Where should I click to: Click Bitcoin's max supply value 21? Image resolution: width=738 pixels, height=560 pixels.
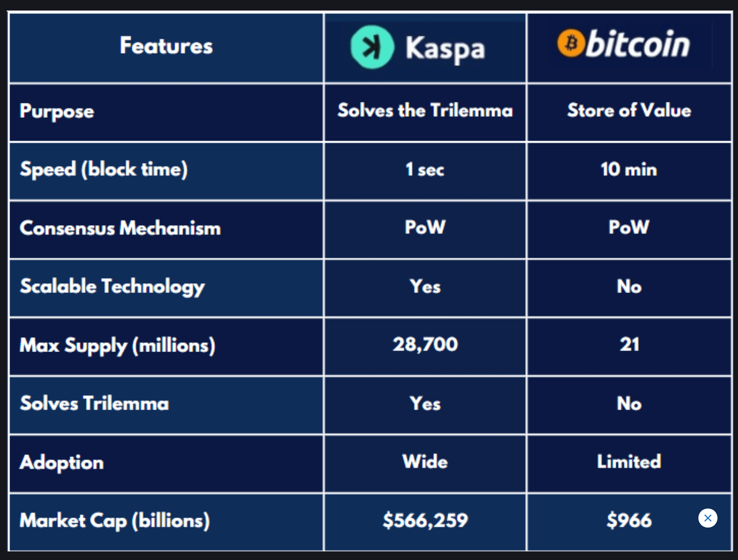[x=629, y=344]
